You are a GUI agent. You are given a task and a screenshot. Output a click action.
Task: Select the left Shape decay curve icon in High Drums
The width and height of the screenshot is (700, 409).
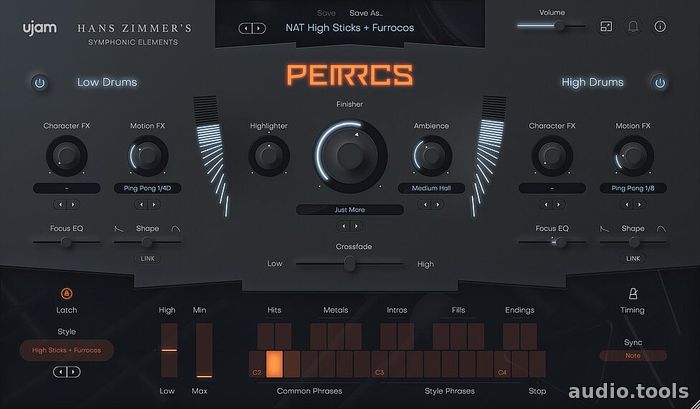[x=604, y=229]
